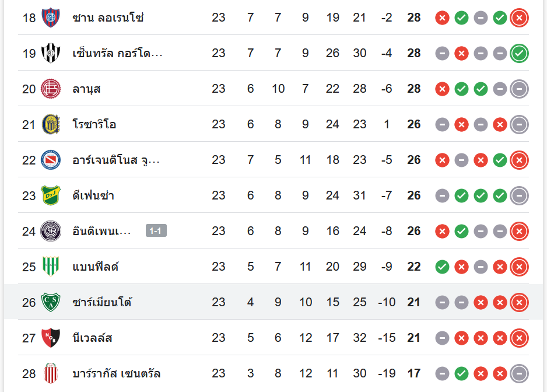Click the Newell's Old Boys crest
The height and width of the screenshot is (392, 547).
point(51,338)
